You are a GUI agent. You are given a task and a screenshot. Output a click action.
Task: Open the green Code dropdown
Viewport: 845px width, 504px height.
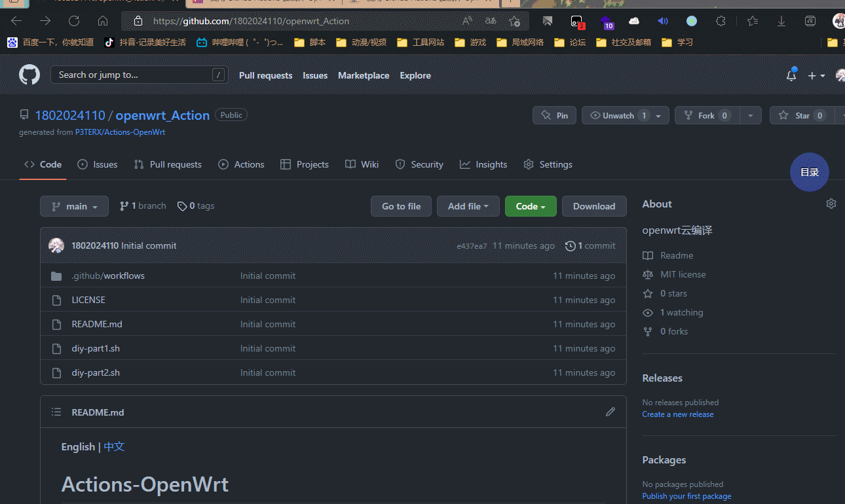click(x=531, y=206)
